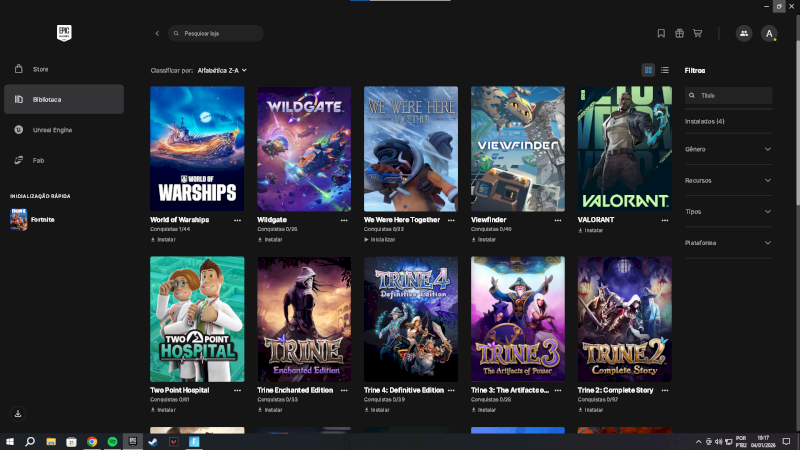Launch Fortnite from quick launch

coord(33,219)
